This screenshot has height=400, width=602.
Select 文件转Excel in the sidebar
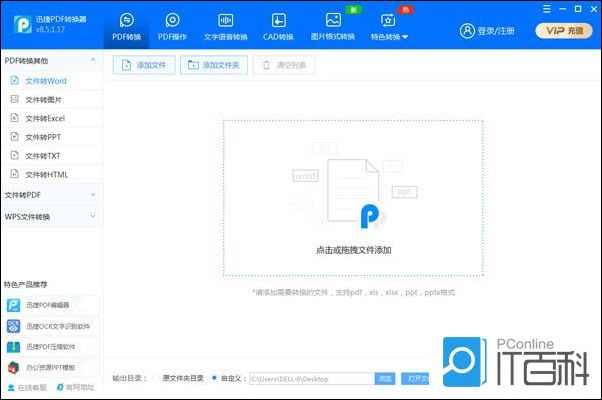pyautogui.click(x=52, y=118)
